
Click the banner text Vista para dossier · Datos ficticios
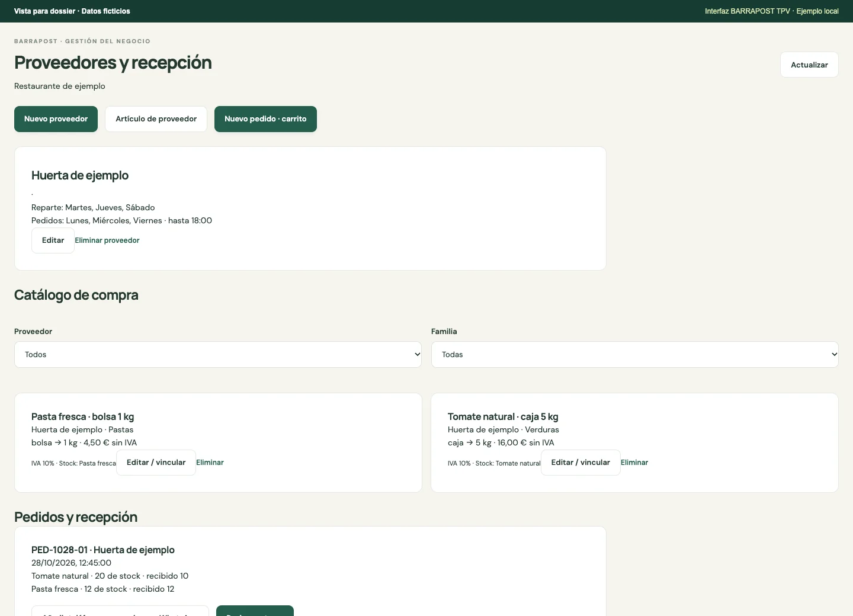(72, 11)
